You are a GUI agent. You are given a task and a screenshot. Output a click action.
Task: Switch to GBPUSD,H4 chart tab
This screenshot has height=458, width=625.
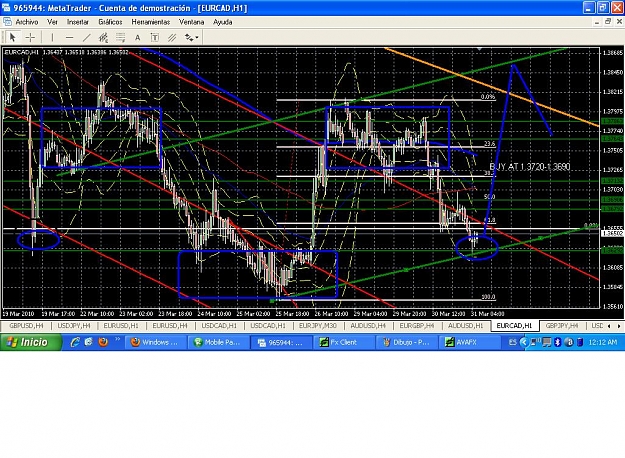pos(26,326)
